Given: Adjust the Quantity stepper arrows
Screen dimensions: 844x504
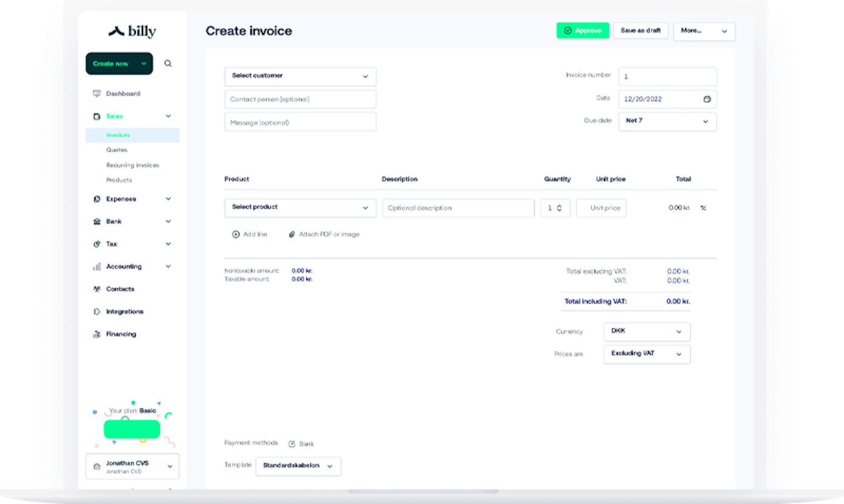Looking at the screenshot, I should pos(559,208).
